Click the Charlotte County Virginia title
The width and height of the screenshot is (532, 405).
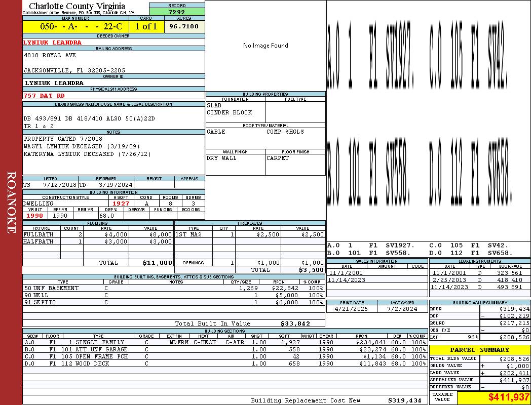[x=77, y=6]
